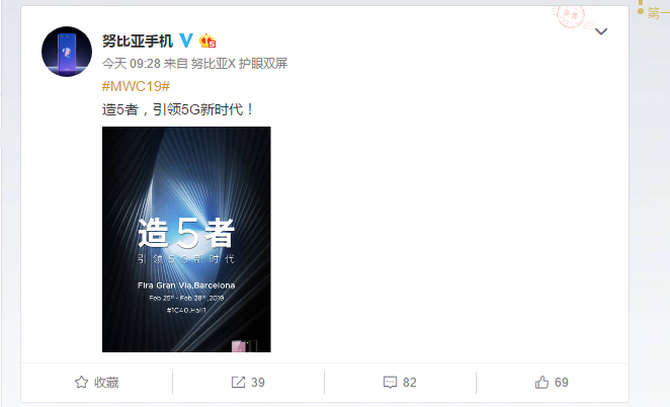Click the comment bubble icon

(390, 382)
